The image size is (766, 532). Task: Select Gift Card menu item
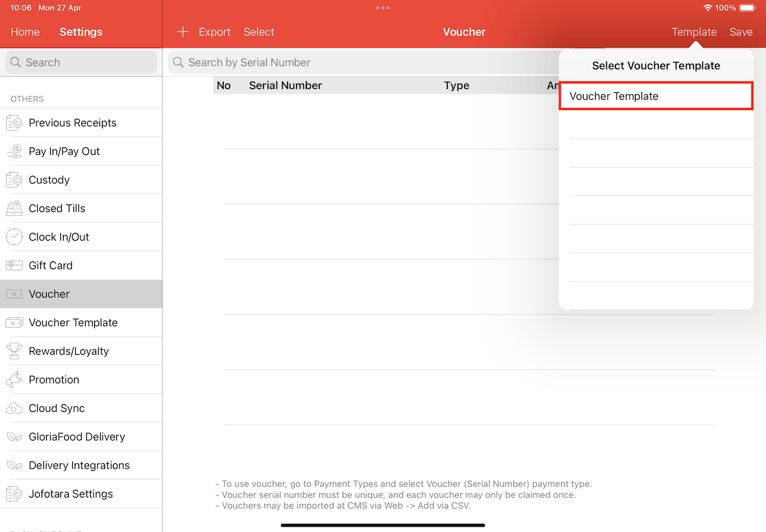tap(81, 265)
